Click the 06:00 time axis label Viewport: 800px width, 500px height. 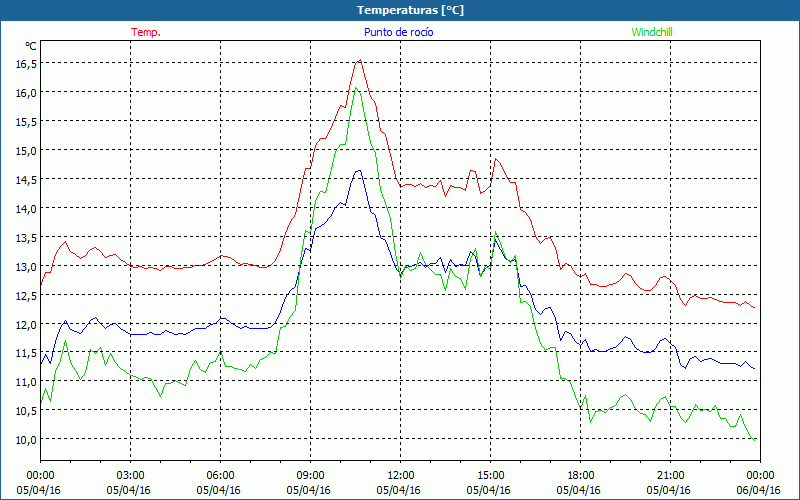220,476
